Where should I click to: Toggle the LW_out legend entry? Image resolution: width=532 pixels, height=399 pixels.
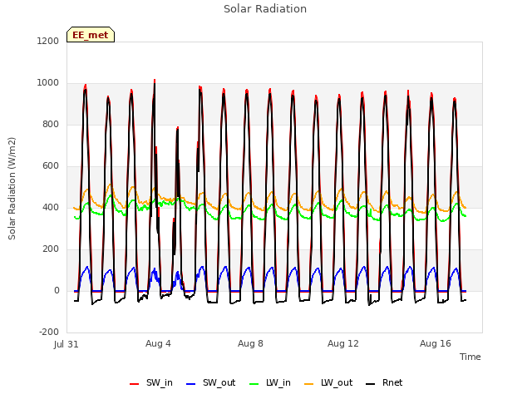click(x=328, y=382)
